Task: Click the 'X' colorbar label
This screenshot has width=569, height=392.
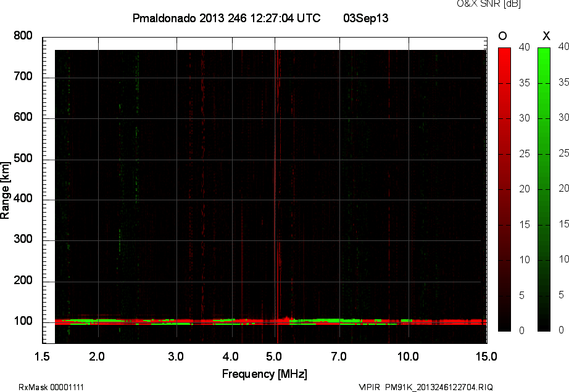Action: 546,36
